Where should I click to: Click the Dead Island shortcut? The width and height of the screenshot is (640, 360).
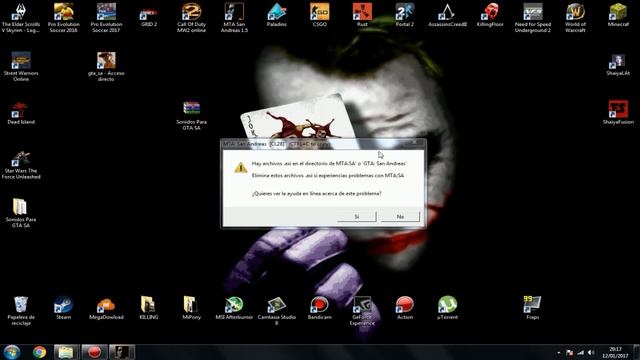pyautogui.click(x=21, y=113)
